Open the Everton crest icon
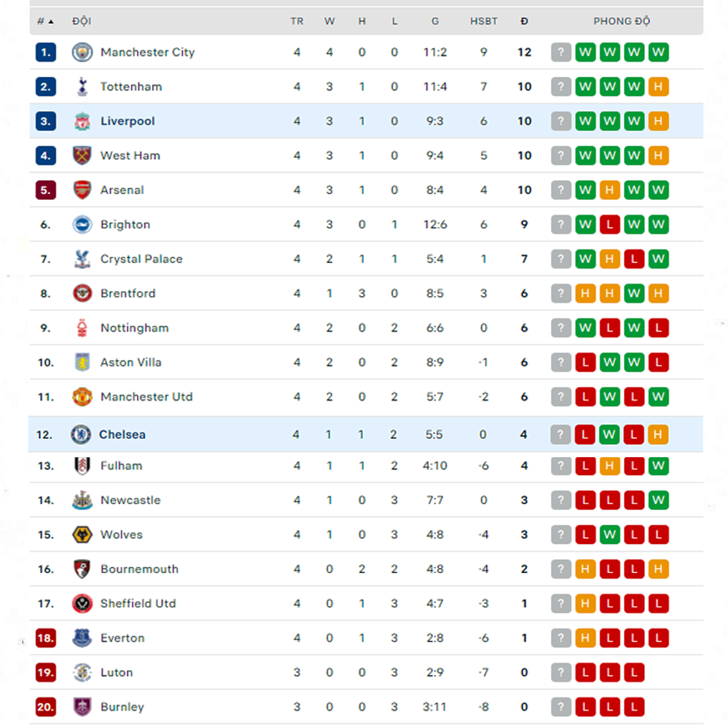The height and width of the screenshot is (728, 728). coord(82,638)
